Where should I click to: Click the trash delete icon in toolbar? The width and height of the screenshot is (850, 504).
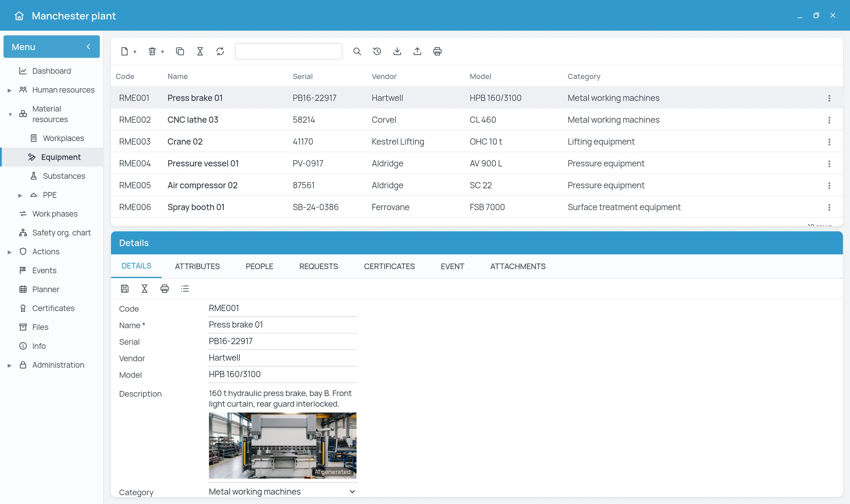[152, 51]
